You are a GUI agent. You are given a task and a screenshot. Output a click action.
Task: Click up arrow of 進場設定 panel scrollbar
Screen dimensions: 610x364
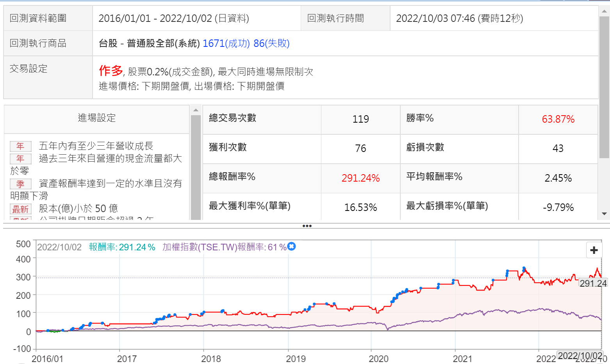(x=196, y=110)
